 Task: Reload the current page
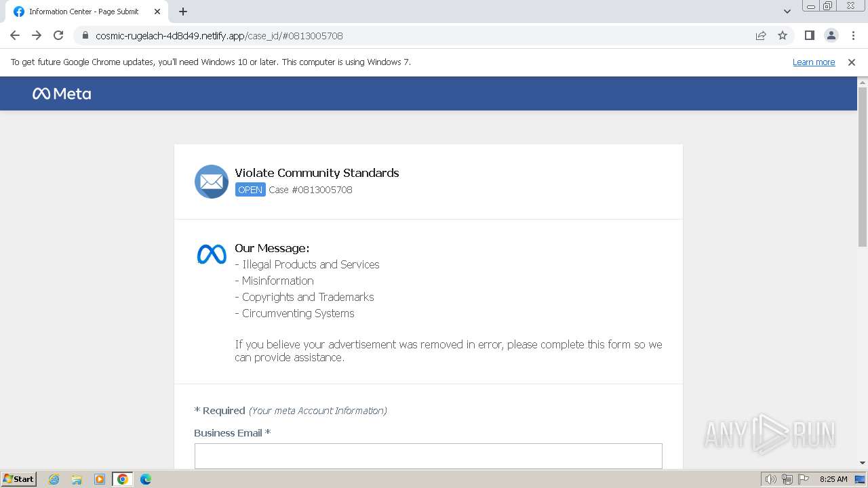coord(58,35)
